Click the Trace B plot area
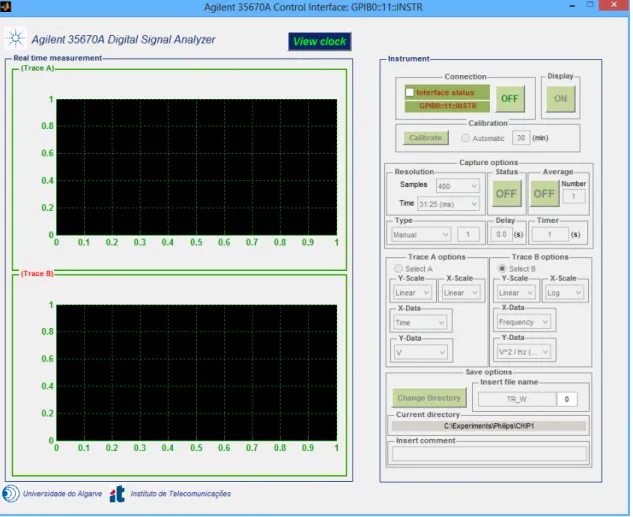Viewport: 633px width, 517px height. (x=197, y=373)
